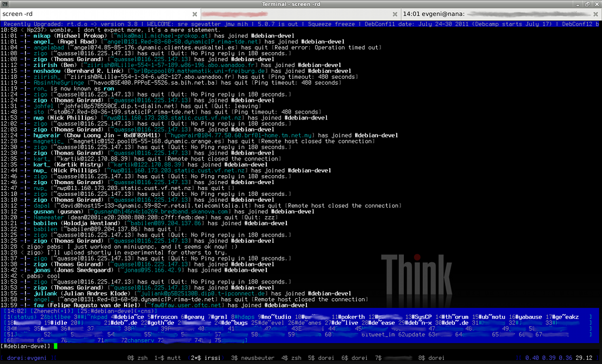
Task: Click the '0$ zsh' screen window entry
Action: [x=138, y=358]
